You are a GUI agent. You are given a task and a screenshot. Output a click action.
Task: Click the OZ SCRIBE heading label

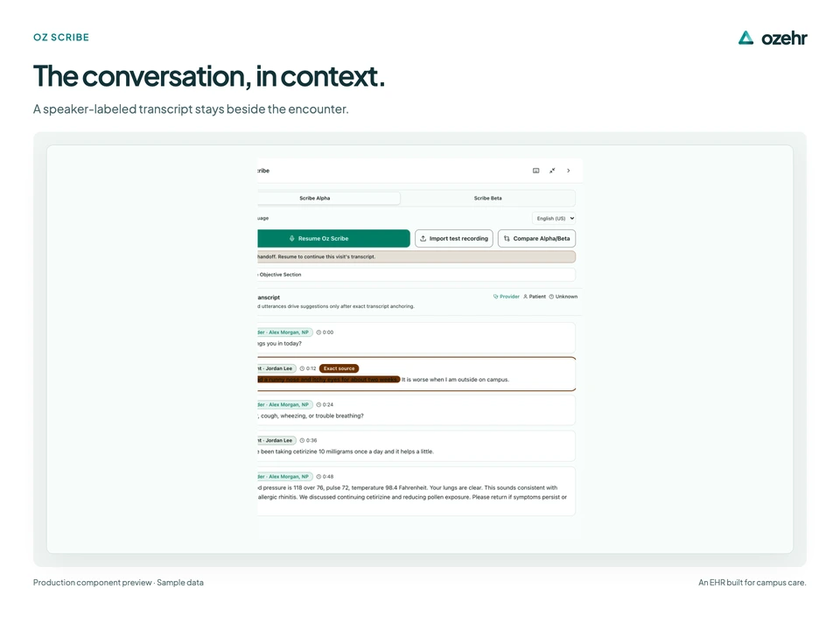[61, 38]
